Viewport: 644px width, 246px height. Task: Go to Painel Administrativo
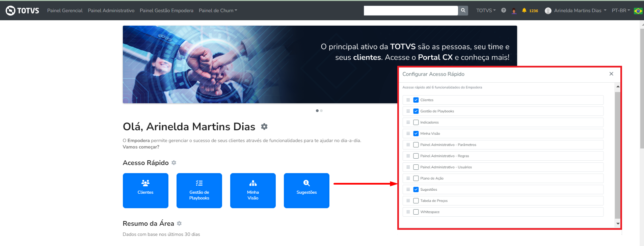pyautogui.click(x=111, y=10)
